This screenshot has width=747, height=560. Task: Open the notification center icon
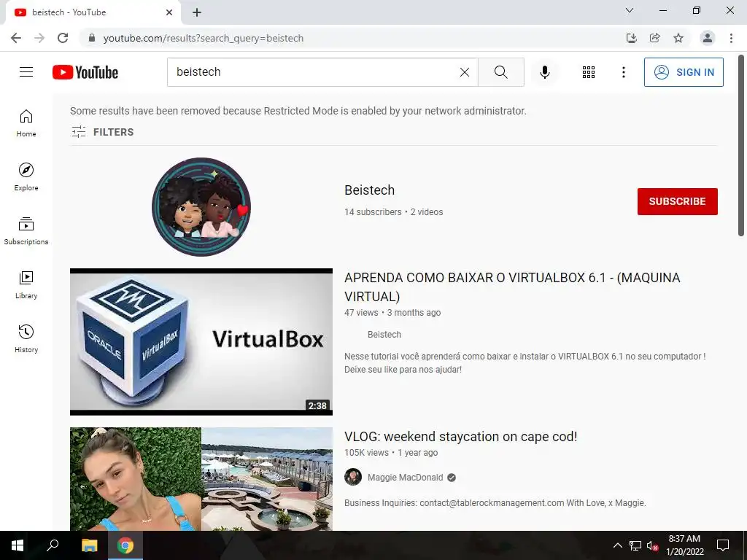click(x=723, y=545)
